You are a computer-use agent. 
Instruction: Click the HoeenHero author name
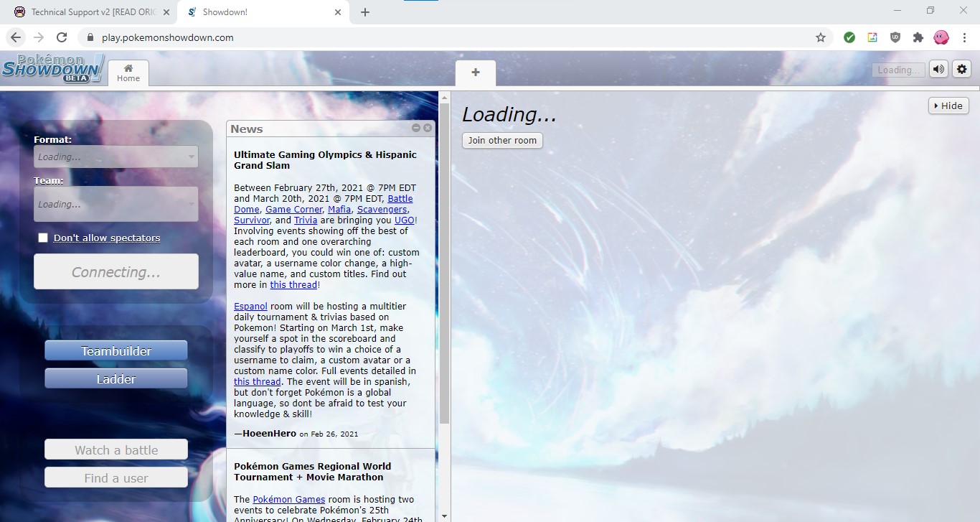(x=269, y=433)
